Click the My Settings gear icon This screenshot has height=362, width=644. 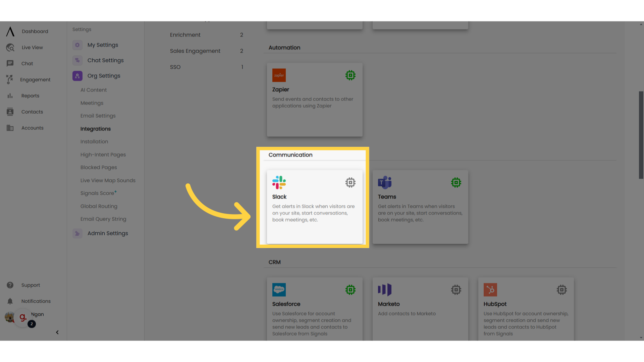(77, 45)
